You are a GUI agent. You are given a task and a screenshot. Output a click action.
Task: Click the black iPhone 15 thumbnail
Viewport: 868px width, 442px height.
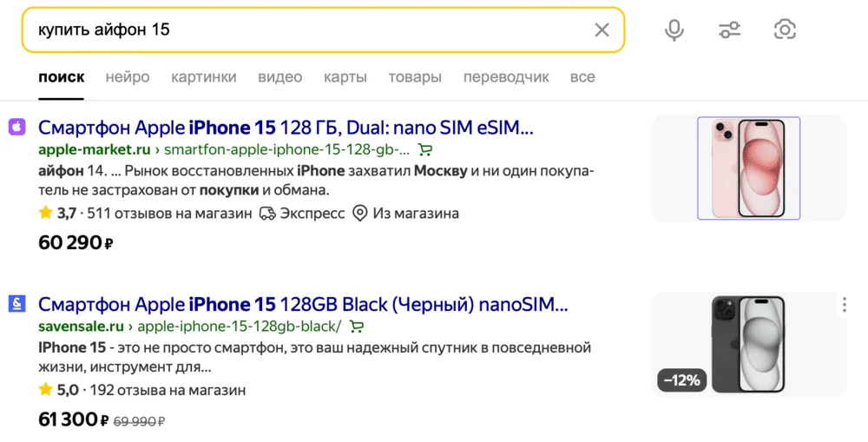748,344
